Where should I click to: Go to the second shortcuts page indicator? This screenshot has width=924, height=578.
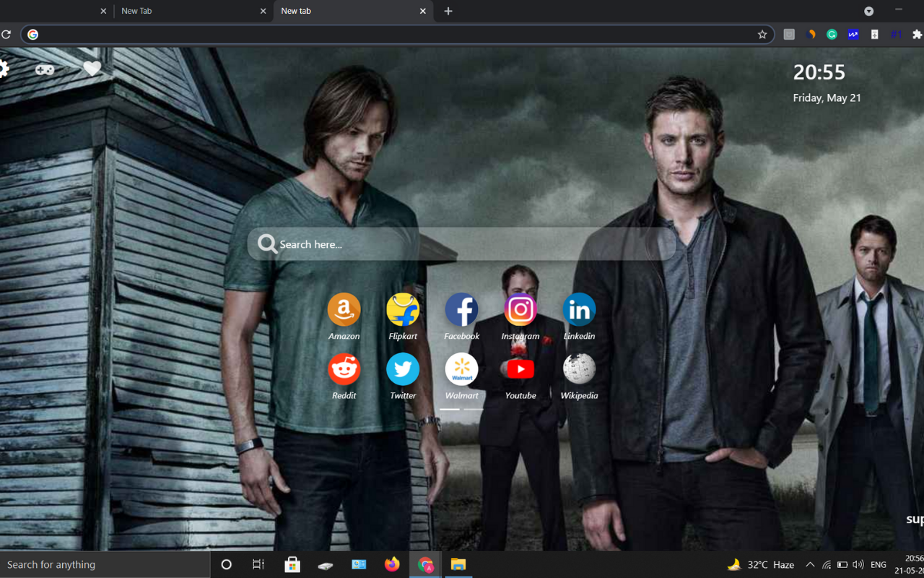pos(474,409)
